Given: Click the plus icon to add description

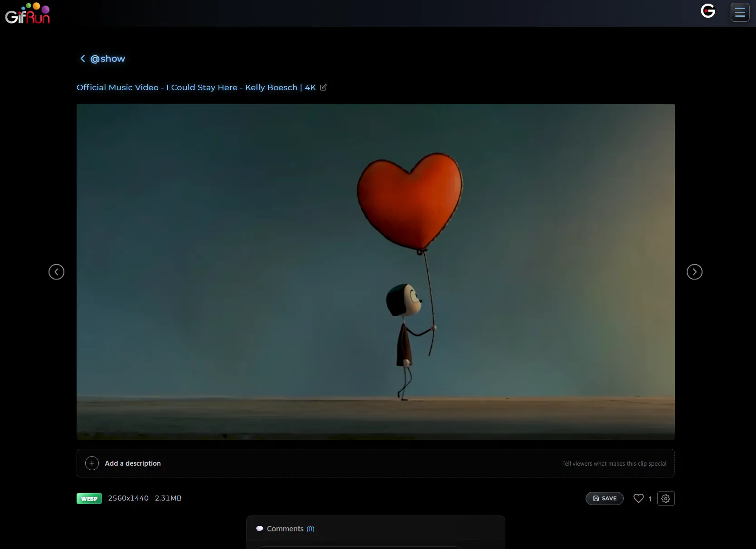Looking at the screenshot, I should coord(92,463).
